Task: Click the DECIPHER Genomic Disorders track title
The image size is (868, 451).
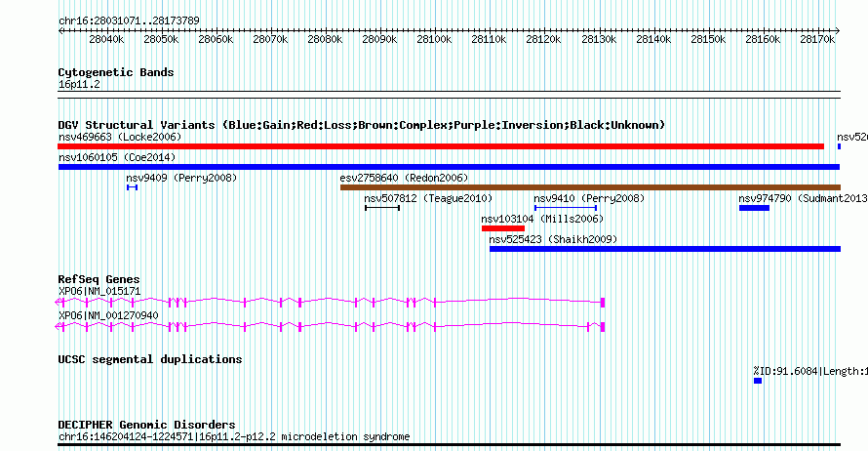Action: (x=146, y=425)
